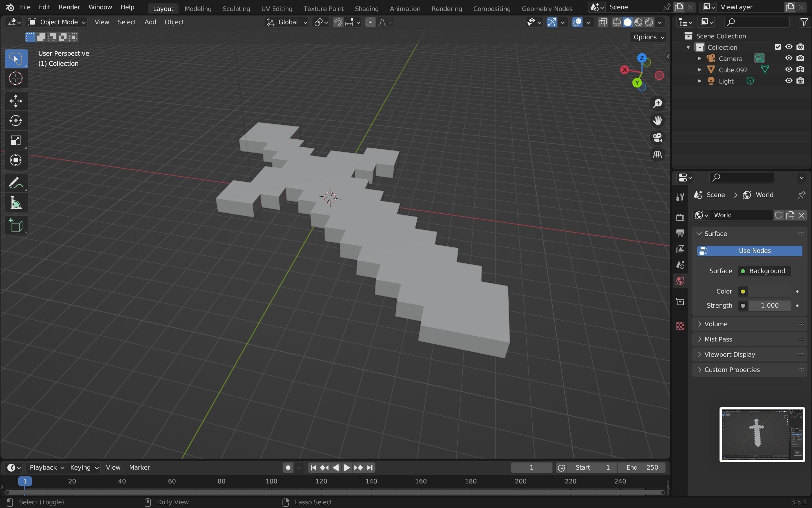The width and height of the screenshot is (812, 508).
Task: Expand the Volume panel
Action: tap(750, 324)
